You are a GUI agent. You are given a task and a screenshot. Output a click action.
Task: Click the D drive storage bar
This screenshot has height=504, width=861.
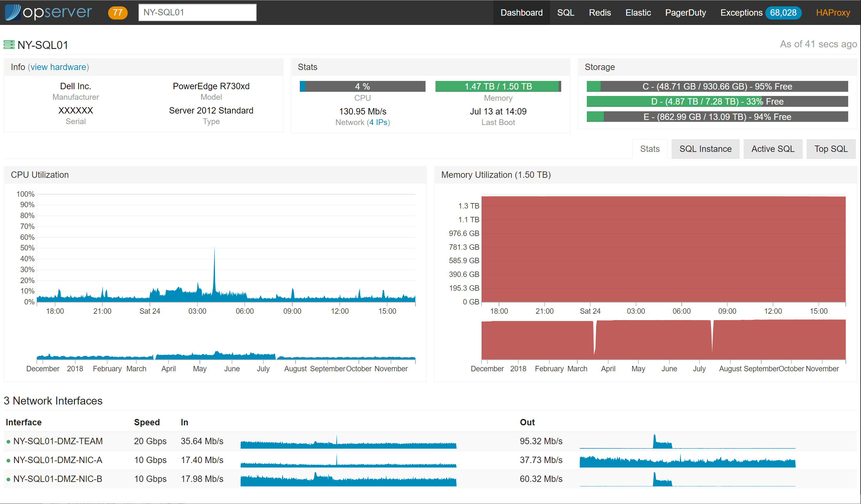[x=717, y=101]
